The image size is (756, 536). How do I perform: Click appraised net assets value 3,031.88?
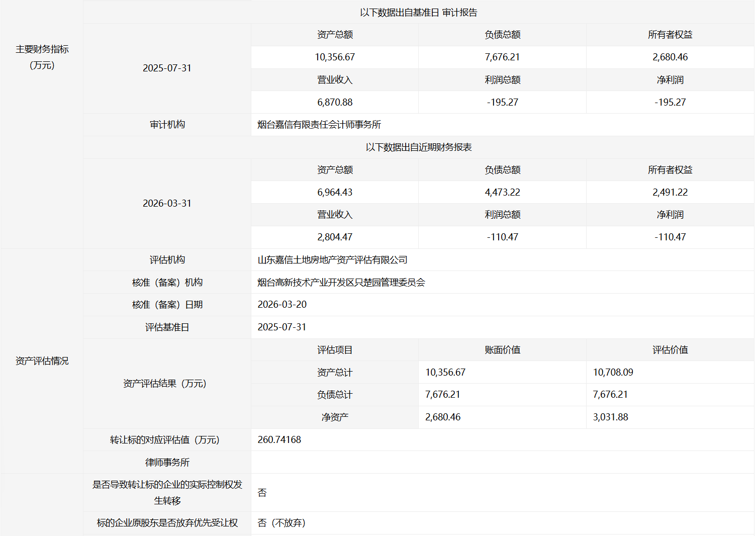[610, 417]
